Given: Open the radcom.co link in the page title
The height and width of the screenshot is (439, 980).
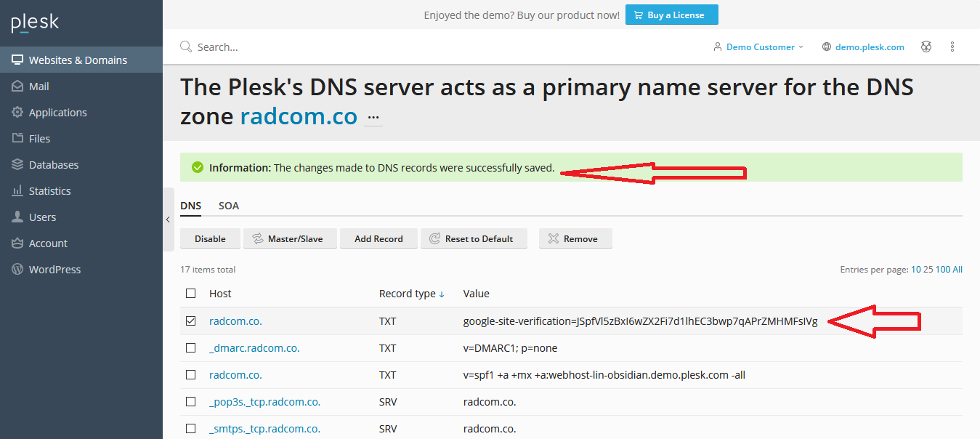Looking at the screenshot, I should point(299,116).
